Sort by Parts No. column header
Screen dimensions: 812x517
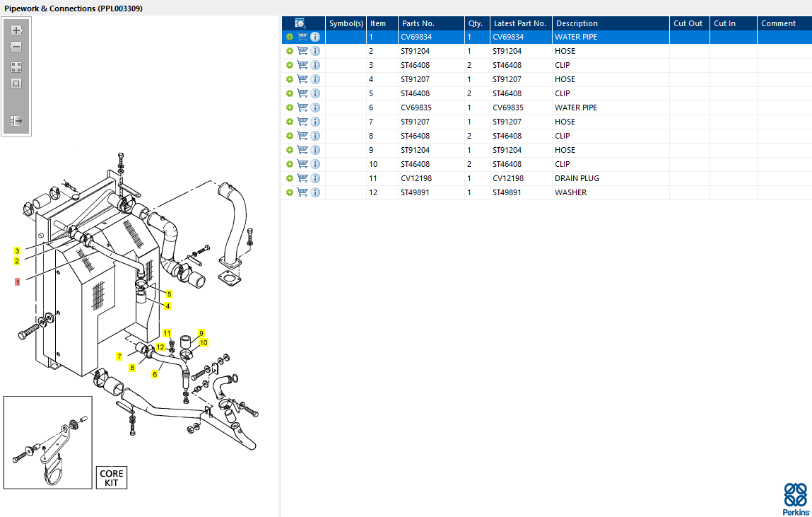pyautogui.click(x=431, y=23)
